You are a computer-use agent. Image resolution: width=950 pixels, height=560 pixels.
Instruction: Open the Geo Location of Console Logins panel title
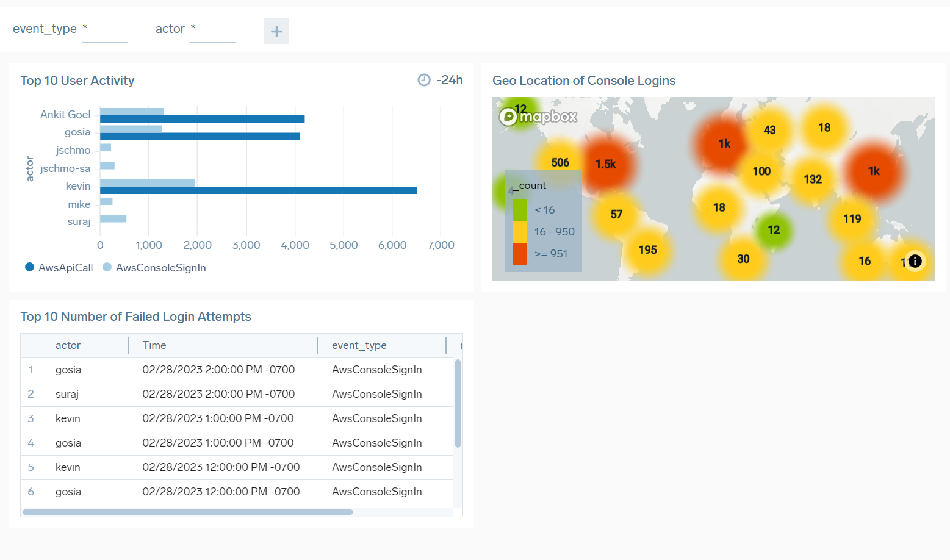[583, 80]
